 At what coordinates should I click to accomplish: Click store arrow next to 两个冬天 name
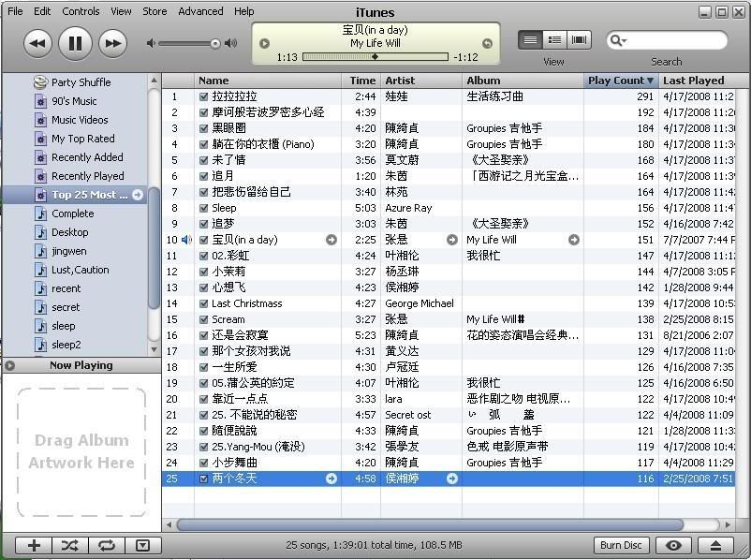tap(331, 479)
